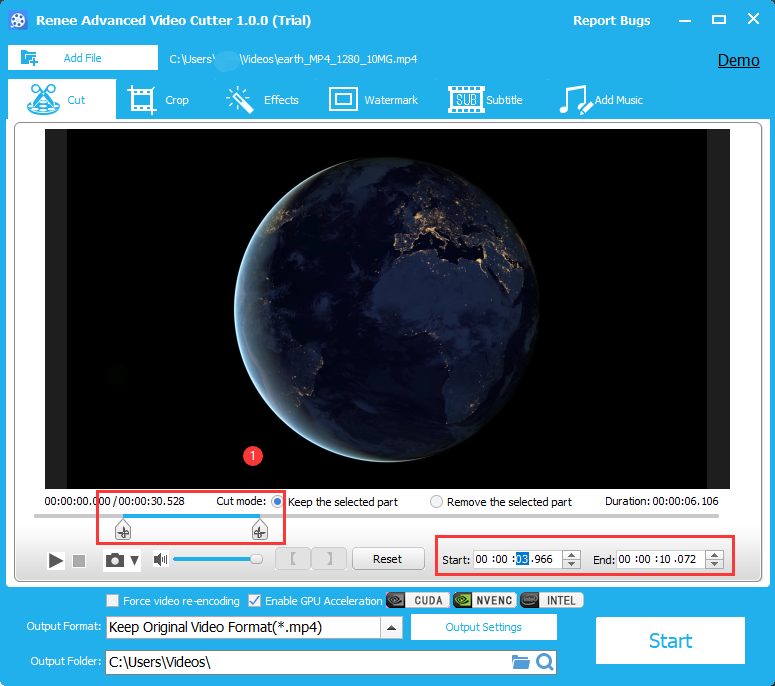
Task: Mute audio using the speaker icon
Action: point(160,560)
